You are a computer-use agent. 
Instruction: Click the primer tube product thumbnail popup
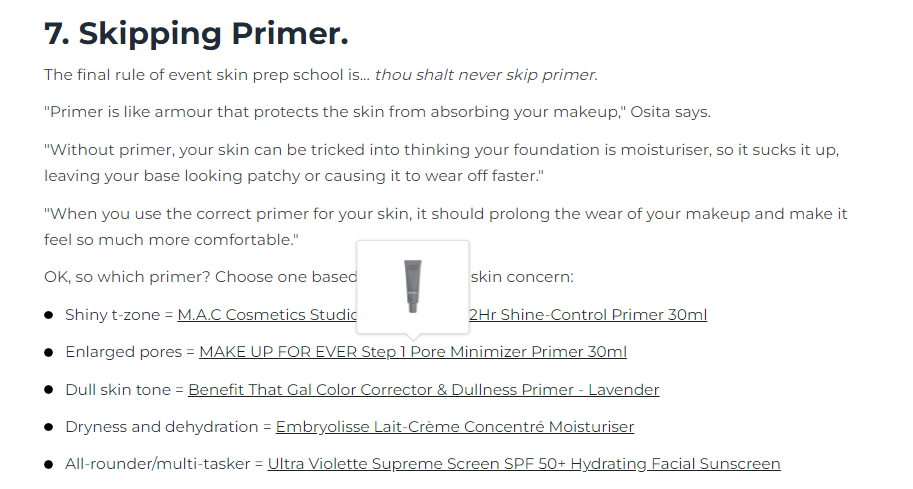point(412,286)
